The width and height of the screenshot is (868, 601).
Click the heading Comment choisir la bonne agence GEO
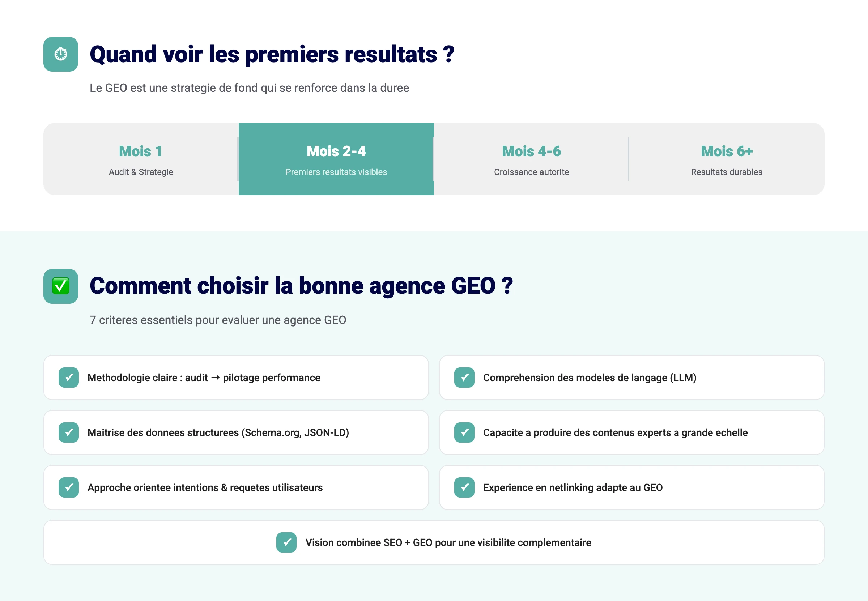coord(301,286)
